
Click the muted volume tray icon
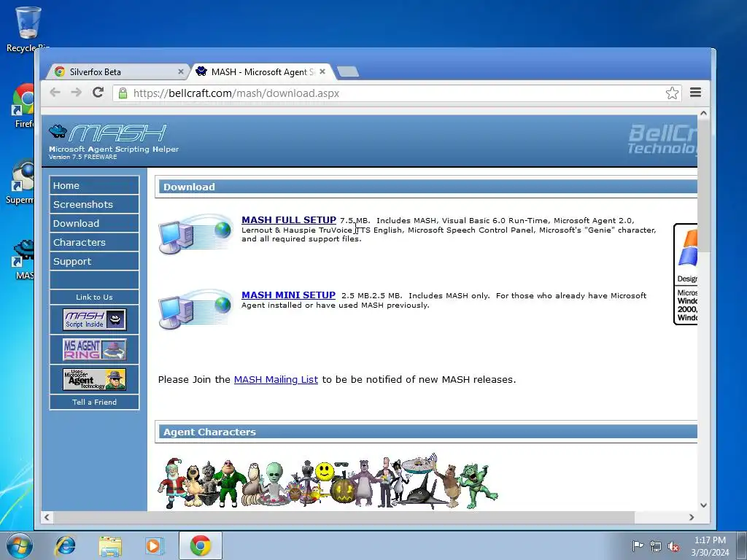click(673, 546)
